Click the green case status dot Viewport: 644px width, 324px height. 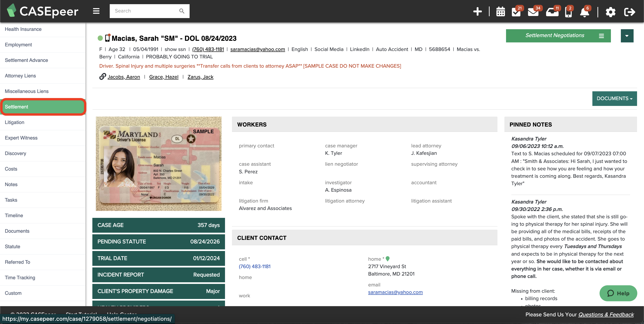[100, 38]
